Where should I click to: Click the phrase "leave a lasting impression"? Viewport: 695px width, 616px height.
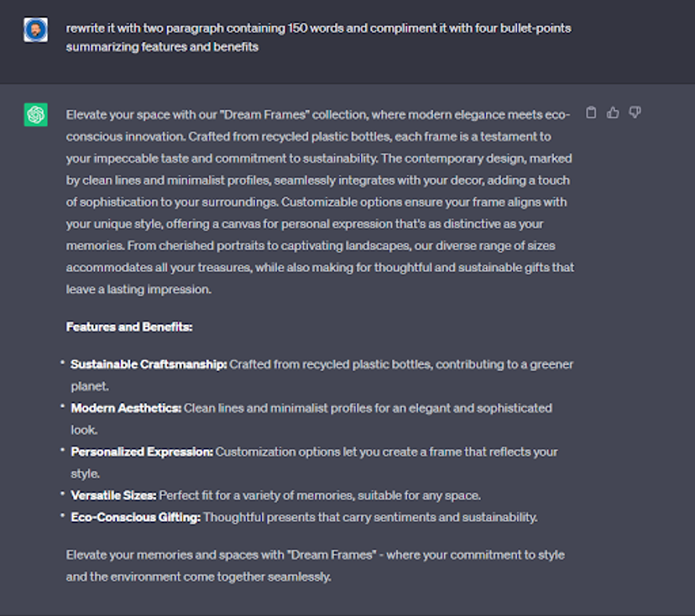coord(139,289)
